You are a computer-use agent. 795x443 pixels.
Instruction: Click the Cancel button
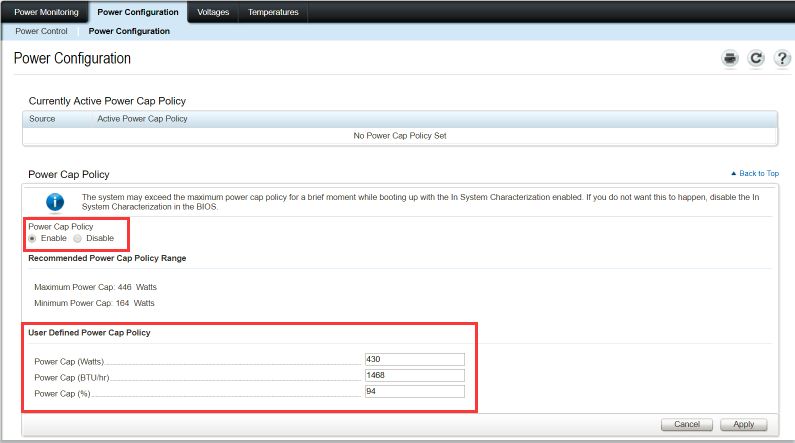point(687,424)
